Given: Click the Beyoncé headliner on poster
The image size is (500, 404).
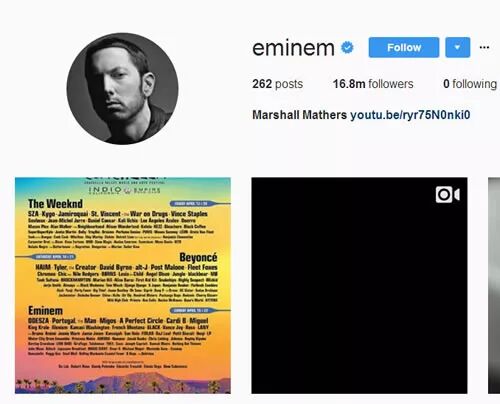Looking at the screenshot, I should [x=198, y=257].
